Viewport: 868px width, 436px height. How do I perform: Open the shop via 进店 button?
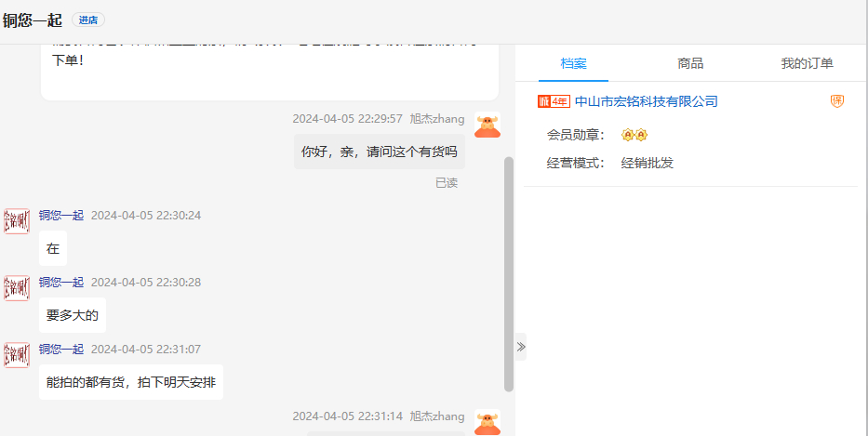click(88, 20)
